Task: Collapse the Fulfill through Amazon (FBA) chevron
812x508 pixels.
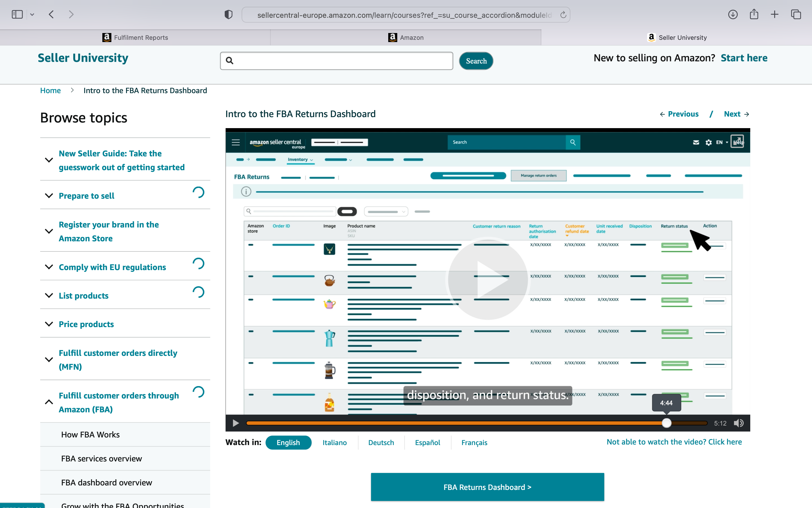Action: pyautogui.click(x=49, y=402)
